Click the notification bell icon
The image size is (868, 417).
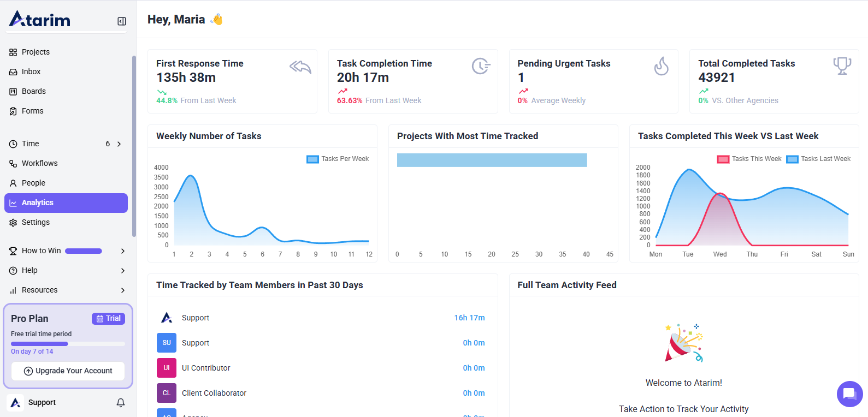121,402
